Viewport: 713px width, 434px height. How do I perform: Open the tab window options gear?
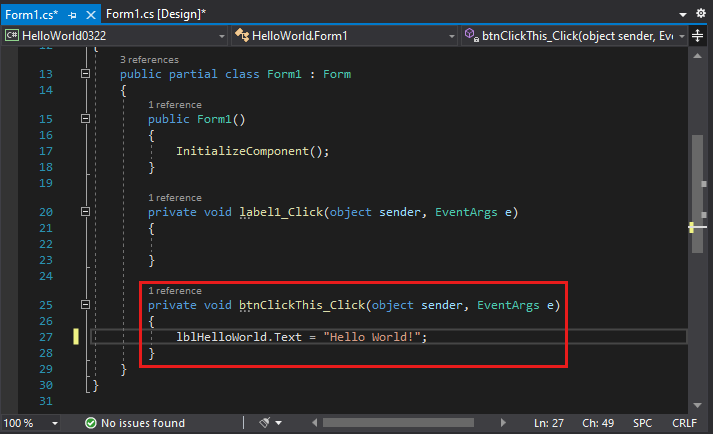(702, 13)
